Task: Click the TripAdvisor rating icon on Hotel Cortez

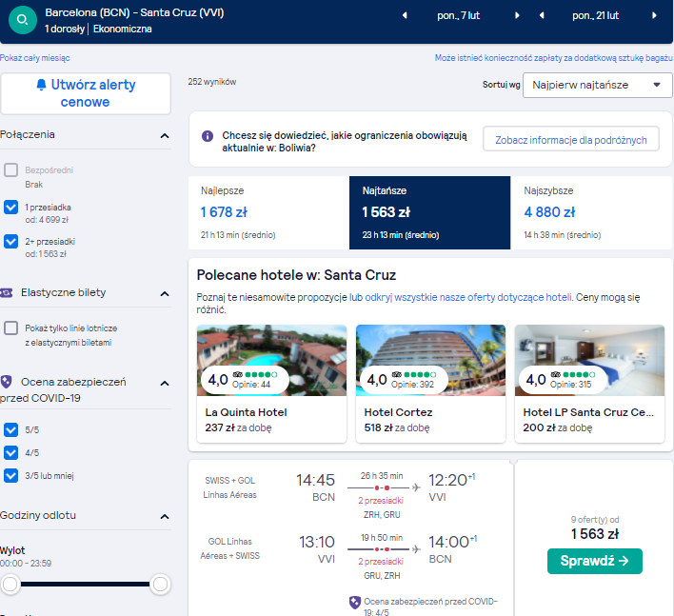Action: 396,374
